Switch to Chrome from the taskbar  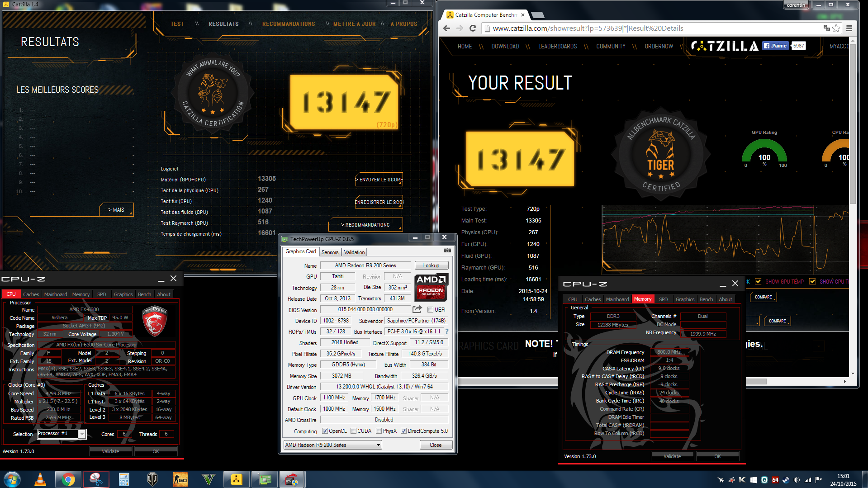click(x=68, y=479)
